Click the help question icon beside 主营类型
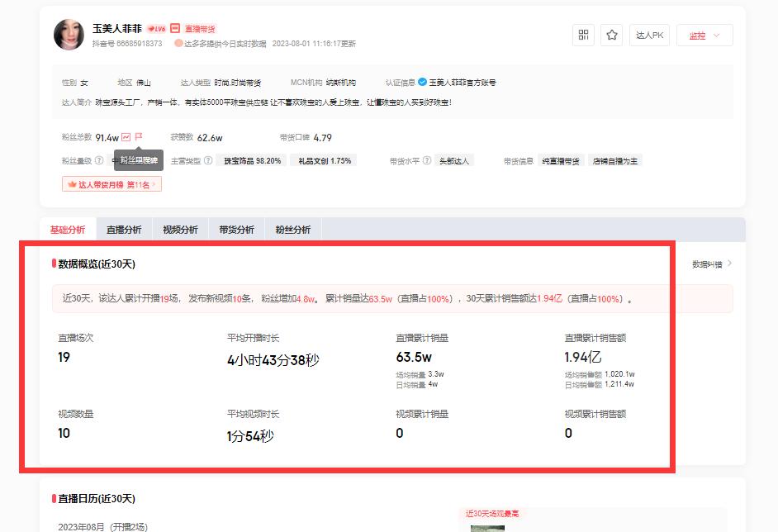 pyautogui.click(x=207, y=160)
